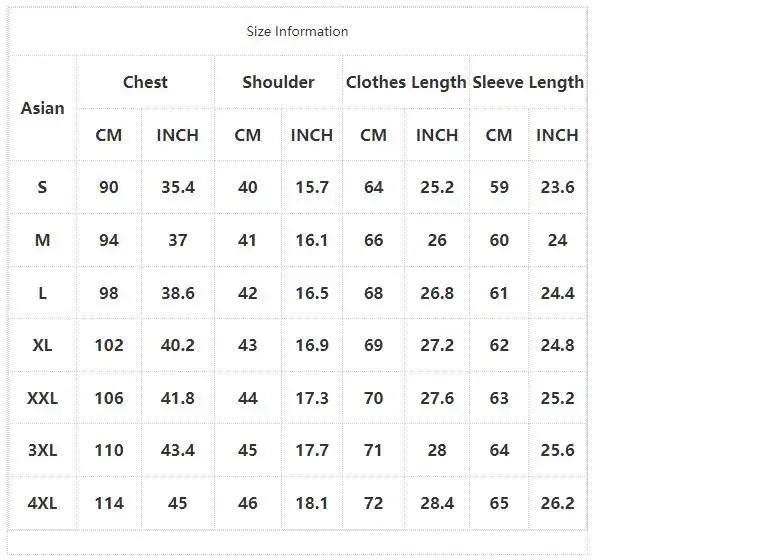Click clothes length inch value 26.8
The width and height of the screenshot is (783, 560).
click(437, 293)
